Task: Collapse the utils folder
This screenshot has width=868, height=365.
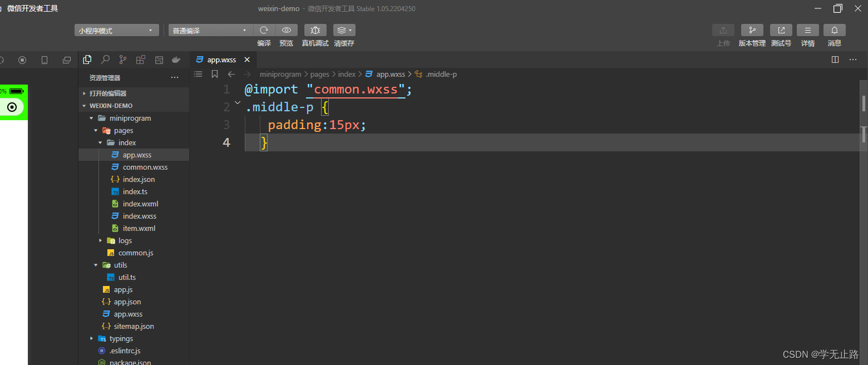Action: tap(96, 265)
